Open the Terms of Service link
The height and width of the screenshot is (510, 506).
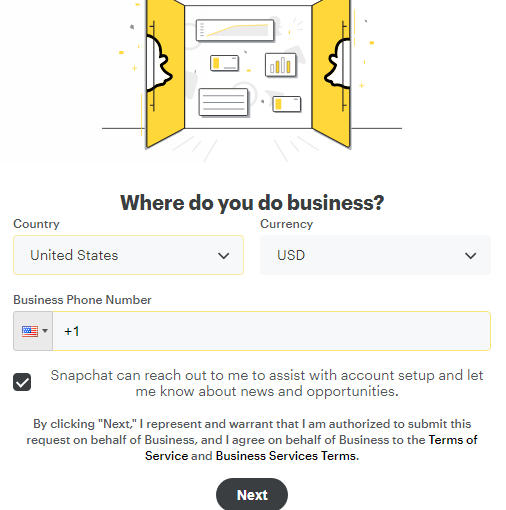tap(311, 448)
